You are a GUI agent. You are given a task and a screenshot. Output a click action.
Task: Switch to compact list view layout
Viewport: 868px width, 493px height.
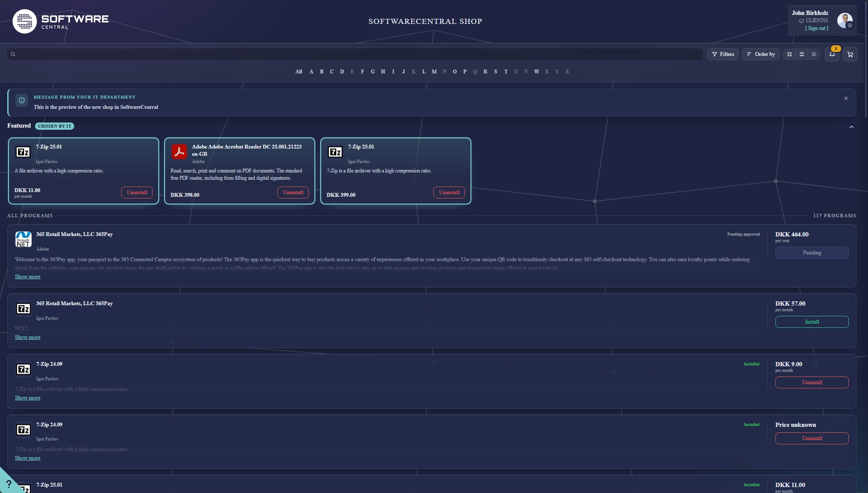(x=813, y=54)
